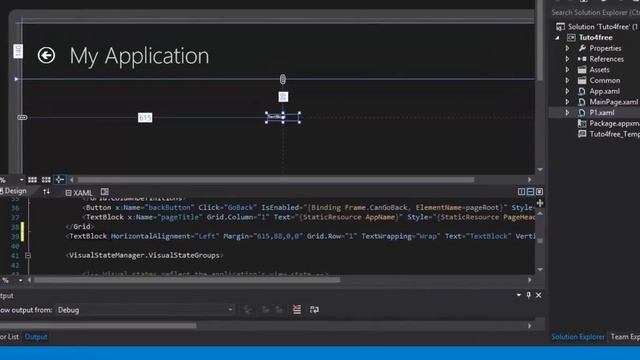Viewport: 640px width, 360px height.
Task: Switch to the Error List tab
Action: (x=9, y=337)
